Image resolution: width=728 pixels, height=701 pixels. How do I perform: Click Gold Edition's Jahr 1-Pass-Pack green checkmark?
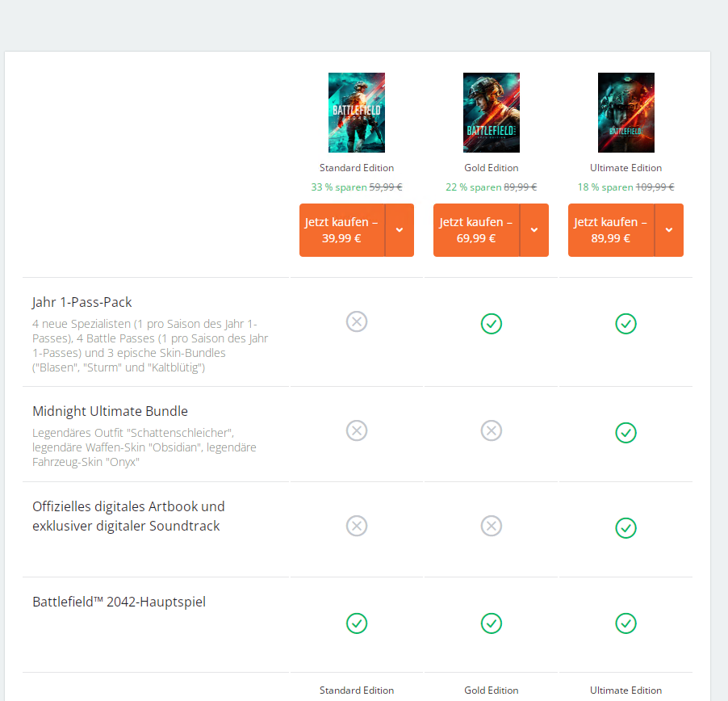coord(491,324)
